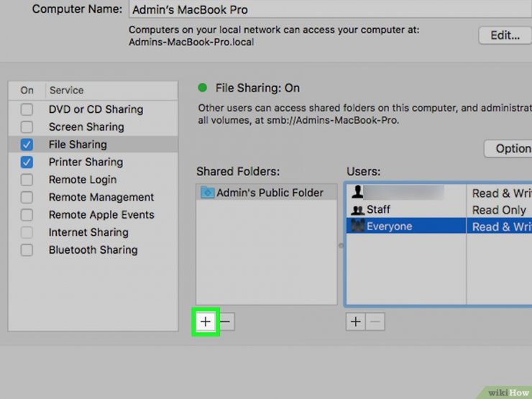Select the File Sharing service row
This screenshot has height=399, width=532.
(x=93, y=145)
